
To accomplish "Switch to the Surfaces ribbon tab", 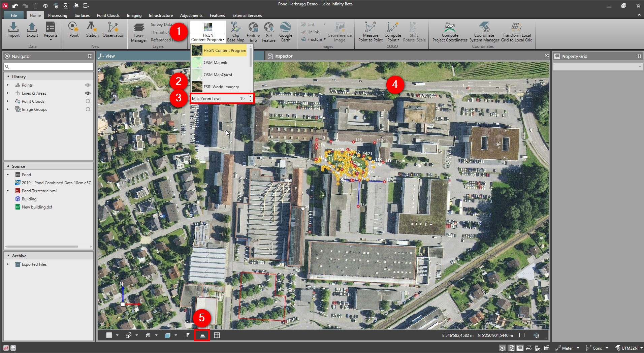I will [x=82, y=15].
